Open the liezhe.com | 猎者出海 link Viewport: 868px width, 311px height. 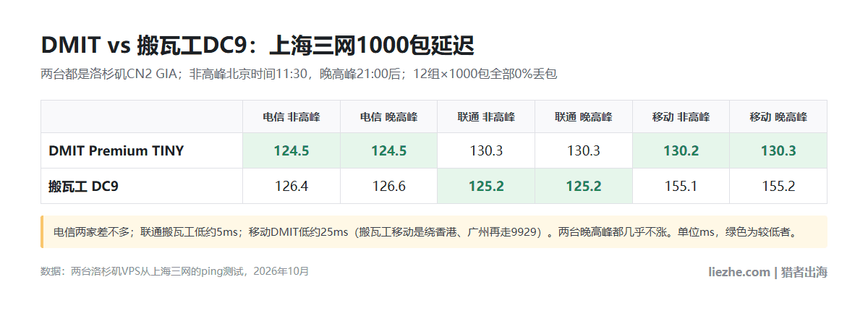pyautogui.click(x=767, y=272)
